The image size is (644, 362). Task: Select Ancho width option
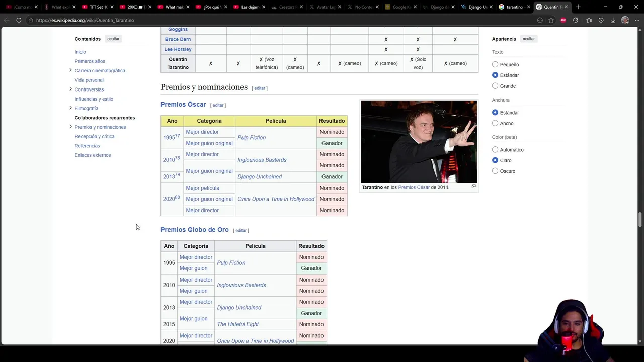[495, 123]
